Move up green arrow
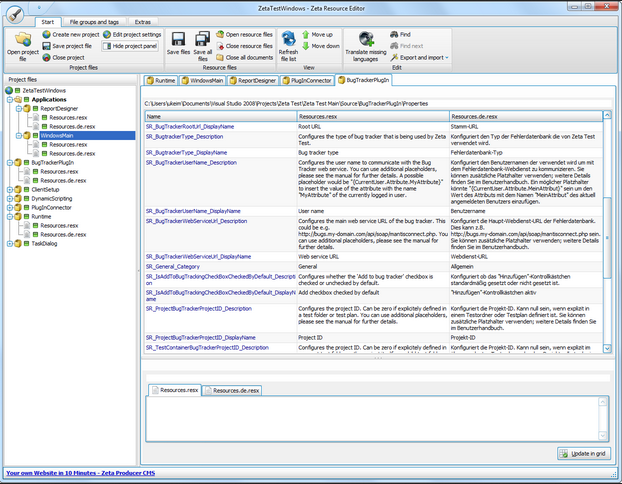Screen dimensions: 622x484 coord(305,35)
